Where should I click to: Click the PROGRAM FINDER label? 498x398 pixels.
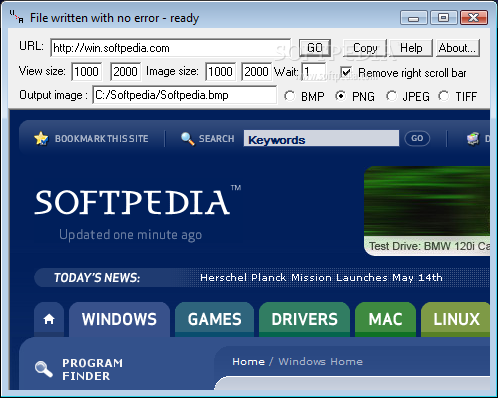(x=92, y=369)
